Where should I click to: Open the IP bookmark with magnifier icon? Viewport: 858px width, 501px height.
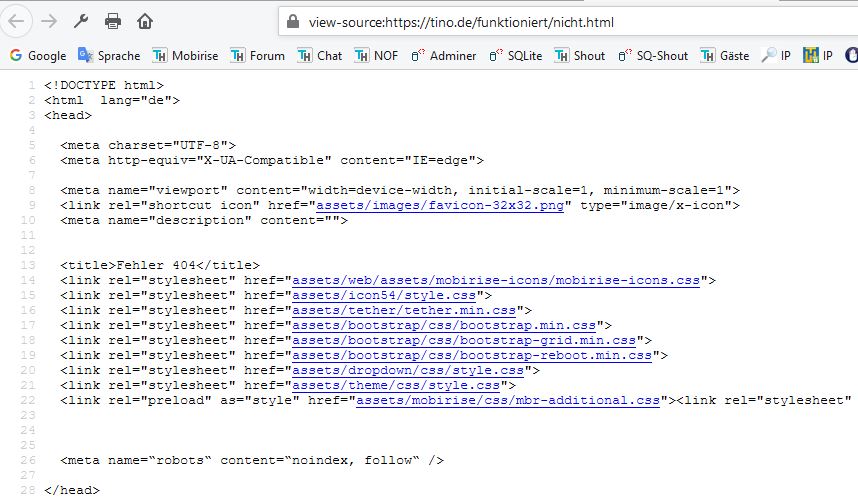tap(776, 56)
